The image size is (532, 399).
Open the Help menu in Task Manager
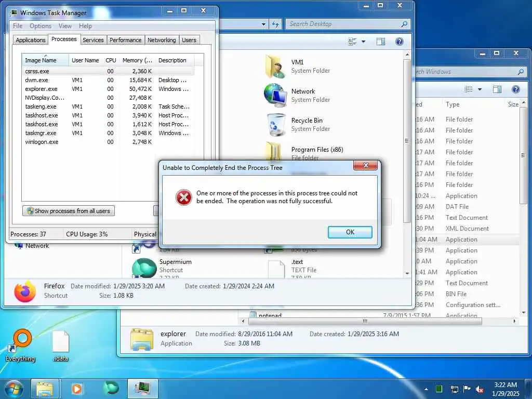85,26
